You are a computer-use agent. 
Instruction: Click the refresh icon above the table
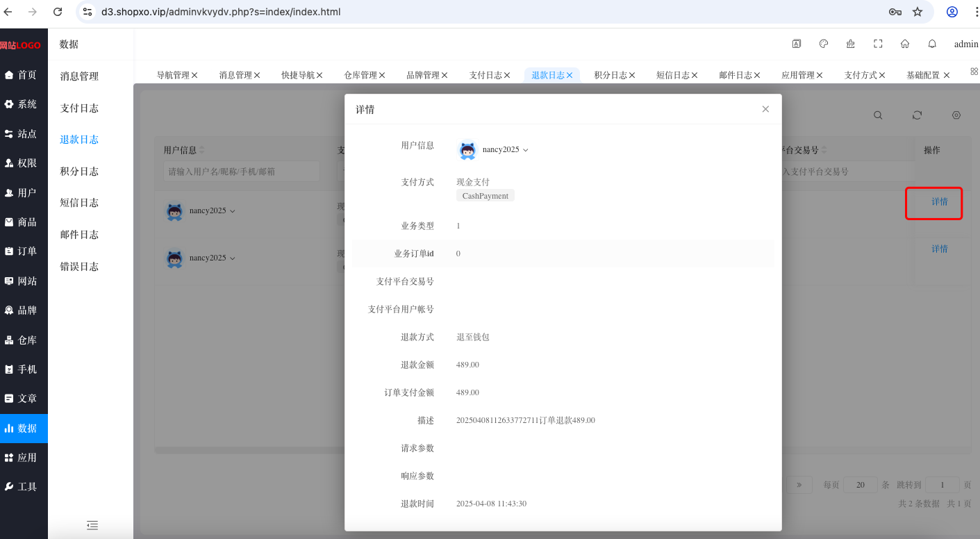pyautogui.click(x=917, y=115)
